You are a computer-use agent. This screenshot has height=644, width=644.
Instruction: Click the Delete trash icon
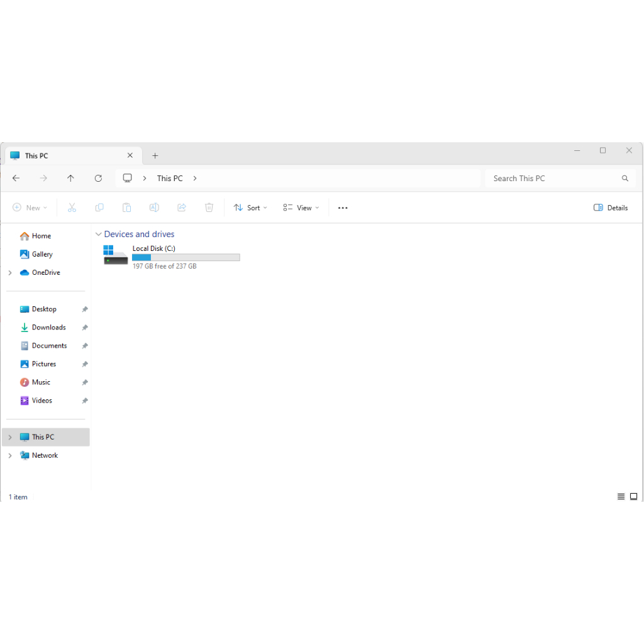point(209,208)
